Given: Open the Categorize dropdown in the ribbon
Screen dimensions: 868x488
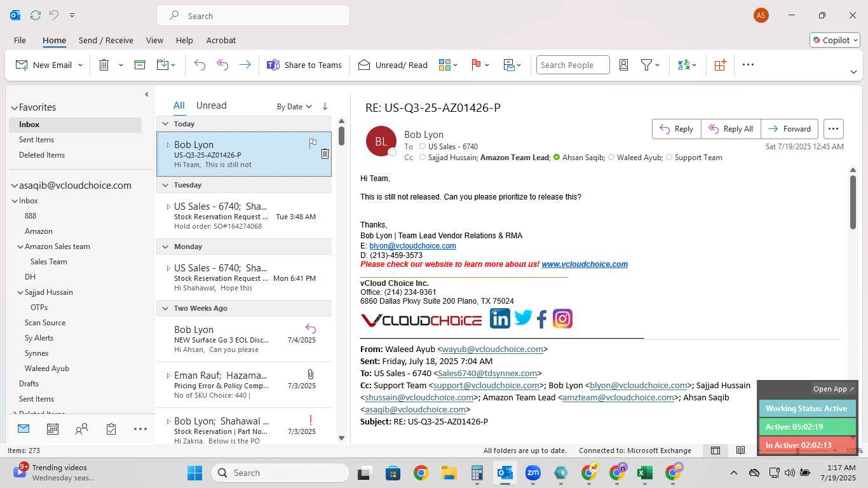Looking at the screenshot, I should coord(448,65).
